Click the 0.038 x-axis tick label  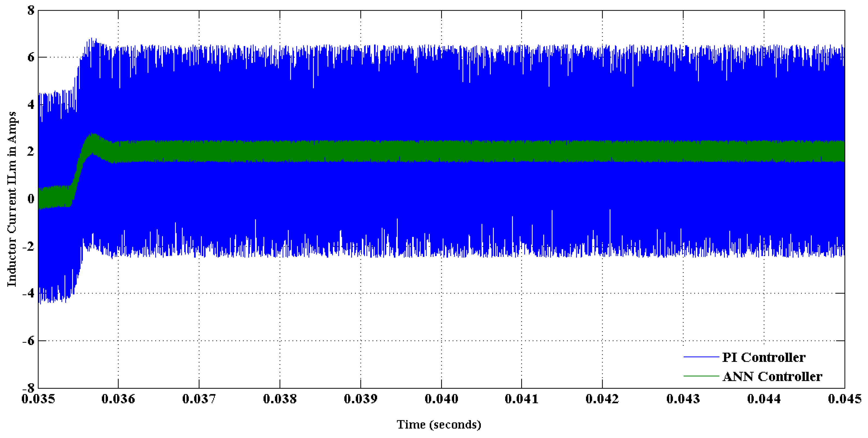pos(280,399)
